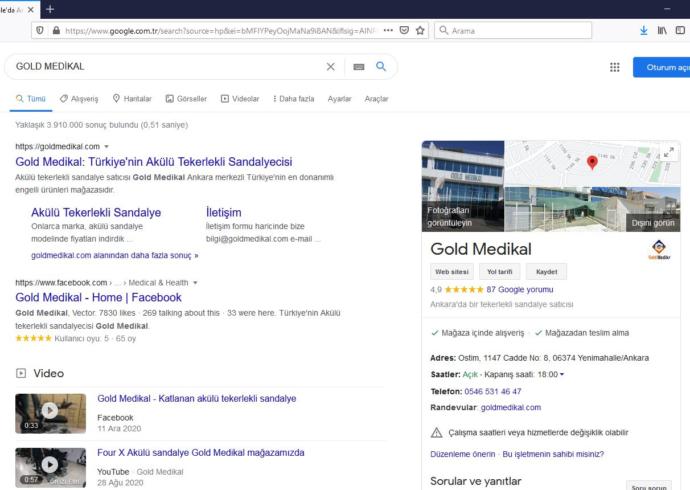Image resolution: width=690 pixels, height=490 pixels.
Task: Focus the Arama browser search field
Action: (x=513, y=30)
